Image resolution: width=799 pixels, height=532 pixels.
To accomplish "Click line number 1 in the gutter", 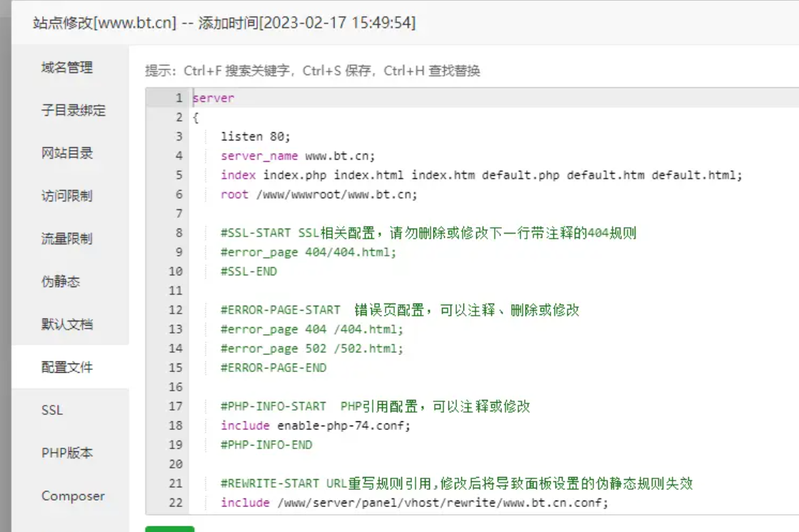I will [x=179, y=98].
